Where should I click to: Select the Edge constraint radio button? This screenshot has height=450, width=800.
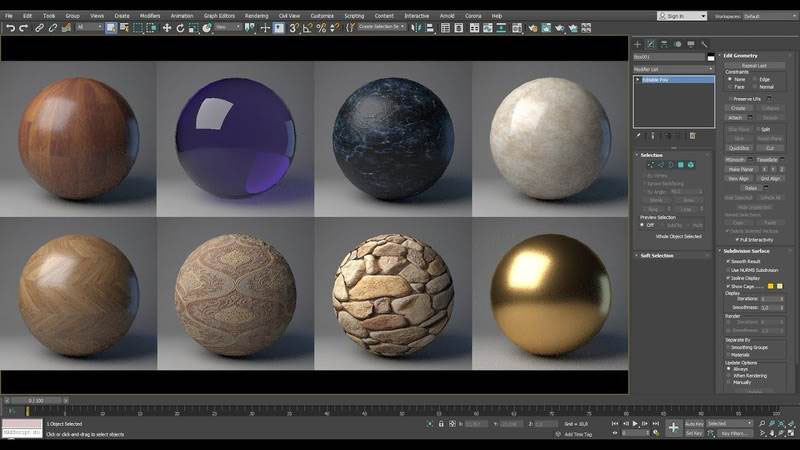tap(755, 80)
